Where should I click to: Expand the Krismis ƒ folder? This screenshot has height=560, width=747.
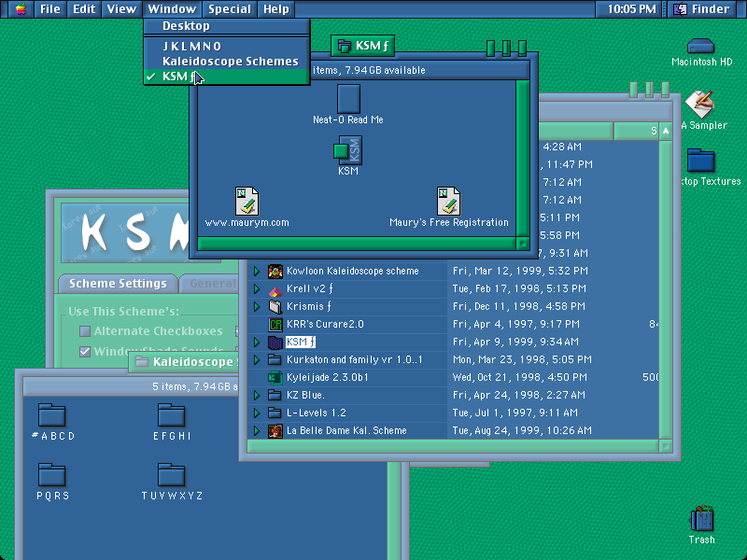pyautogui.click(x=256, y=307)
